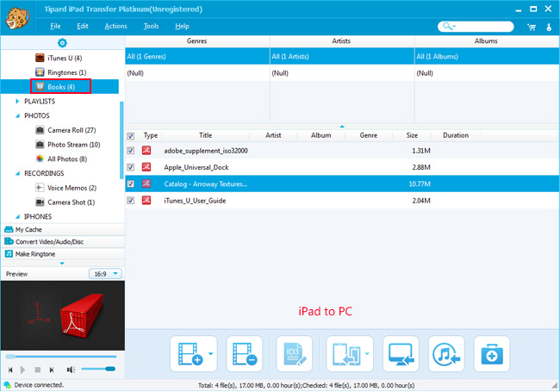The width and height of the screenshot is (560, 392).
Task: Select All (1 Artists) filter
Action: (342, 56)
